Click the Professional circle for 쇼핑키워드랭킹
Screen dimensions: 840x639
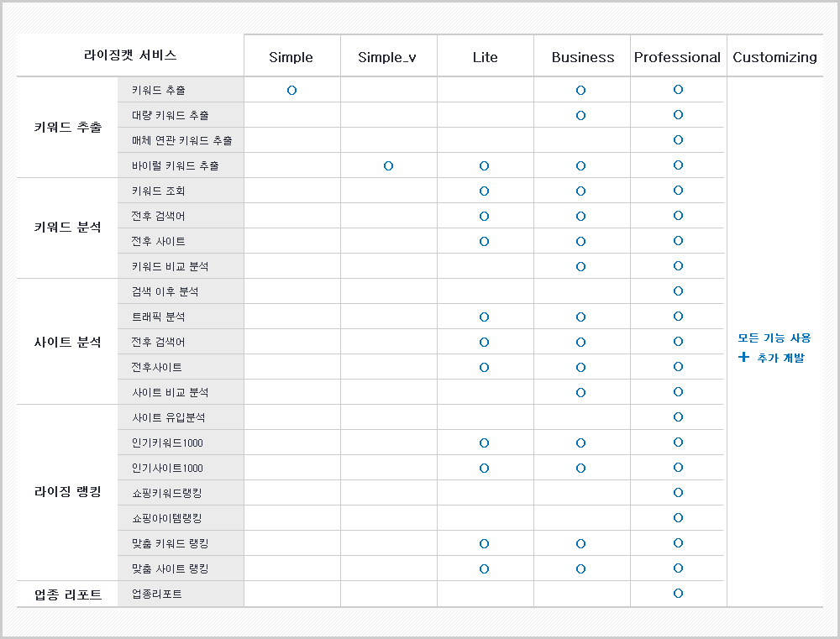point(678,492)
